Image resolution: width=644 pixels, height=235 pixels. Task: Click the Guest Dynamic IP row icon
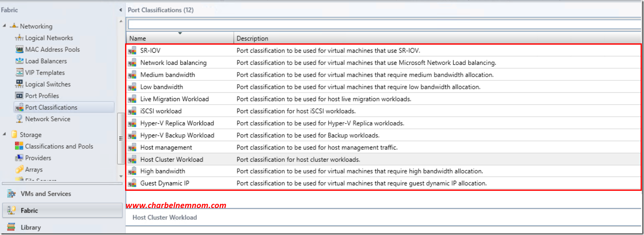coord(133,183)
